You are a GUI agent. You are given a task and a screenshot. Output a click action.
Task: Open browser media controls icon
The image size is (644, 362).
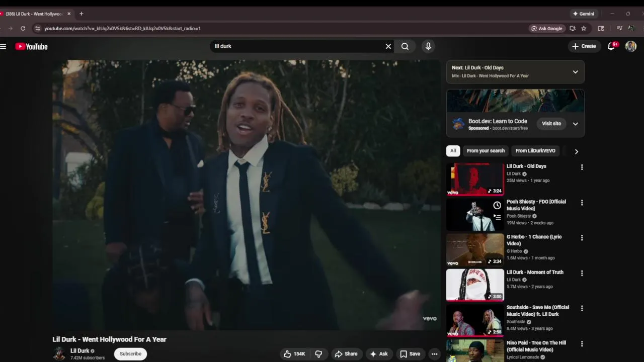click(619, 29)
